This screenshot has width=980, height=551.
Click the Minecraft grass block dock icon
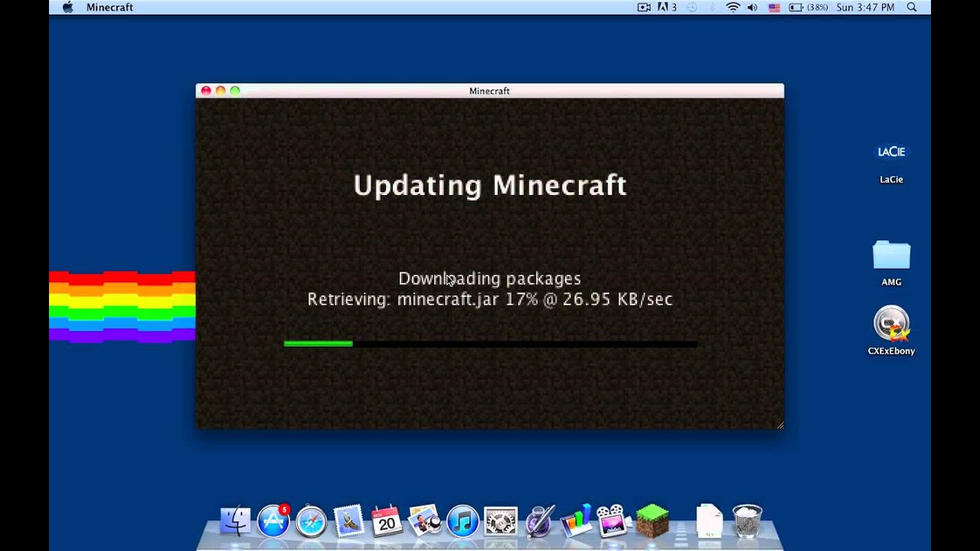coord(652,520)
